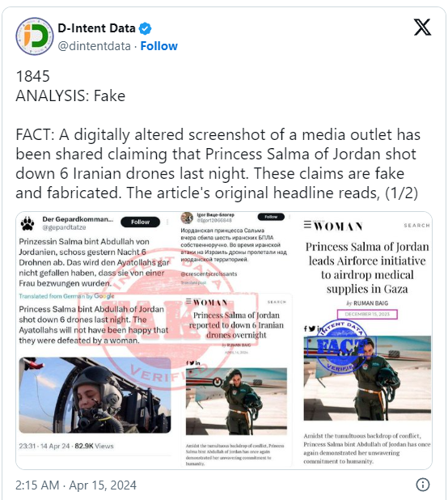This screenshot has width=448, height=500.
Task: Follow the @dintentdata account
Action: click(x=159, y=46)
